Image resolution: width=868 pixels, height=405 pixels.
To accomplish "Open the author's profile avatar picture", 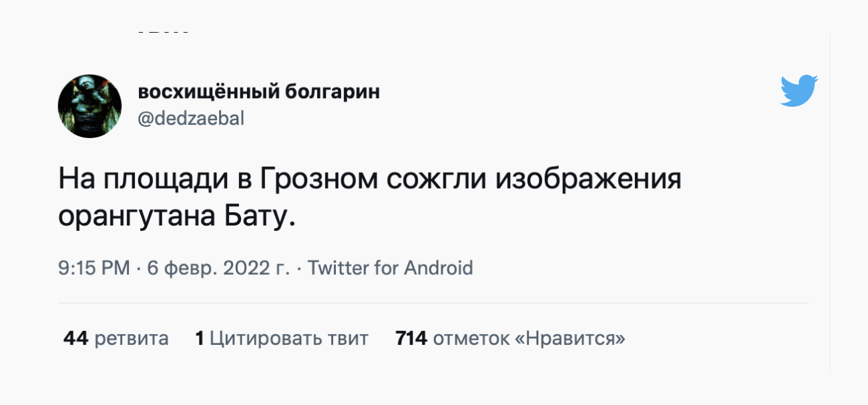I will coord(89,106).
